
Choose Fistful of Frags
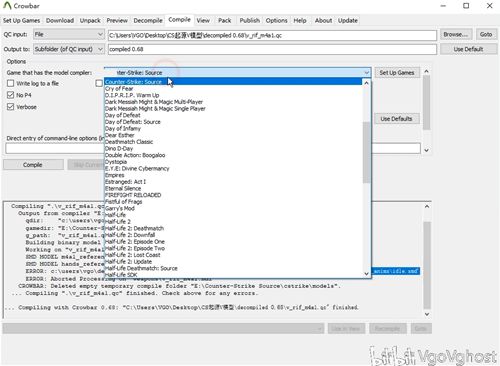(x=233, y=202)
